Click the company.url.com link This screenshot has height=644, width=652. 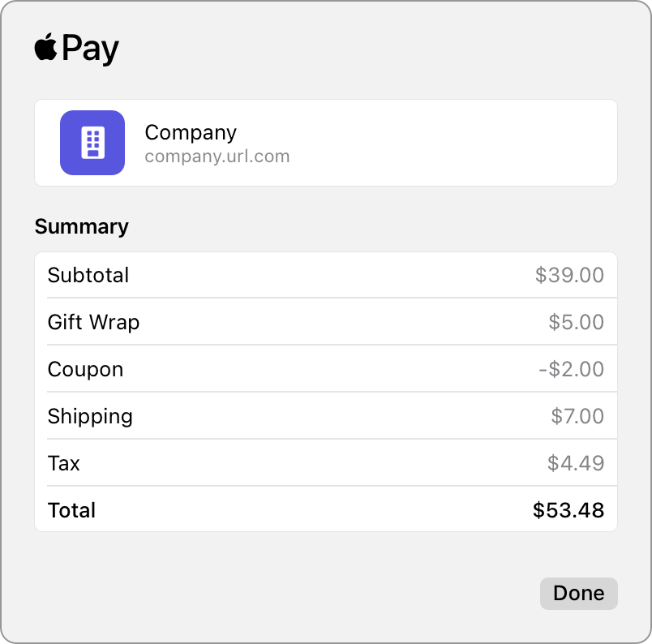click(217, 156)
